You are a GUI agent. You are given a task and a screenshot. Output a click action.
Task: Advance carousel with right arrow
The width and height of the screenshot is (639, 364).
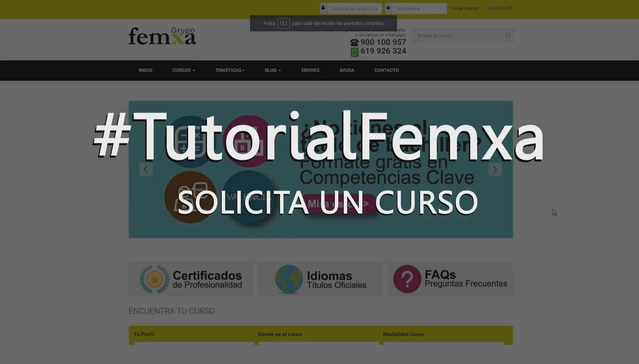pos(495,170)
